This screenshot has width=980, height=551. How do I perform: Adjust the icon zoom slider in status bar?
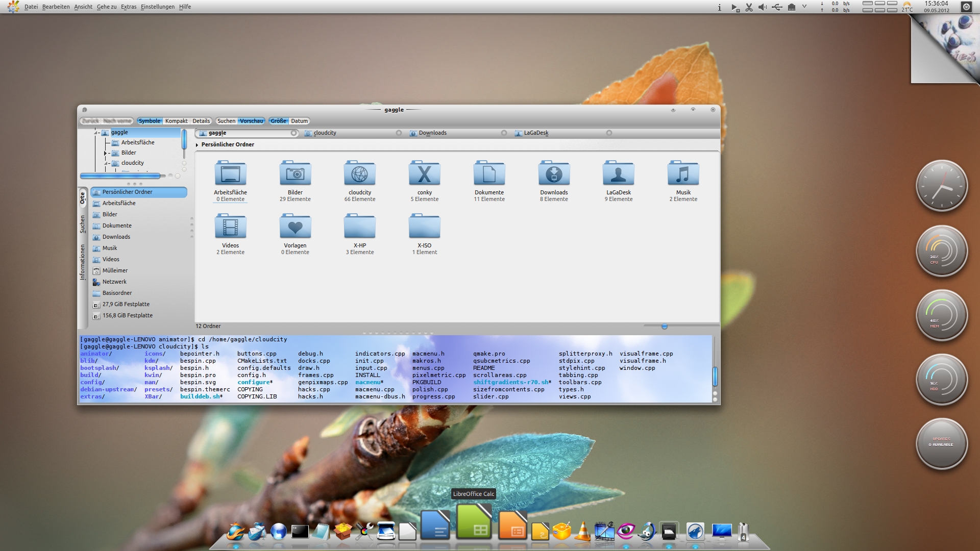click(665, 326)
